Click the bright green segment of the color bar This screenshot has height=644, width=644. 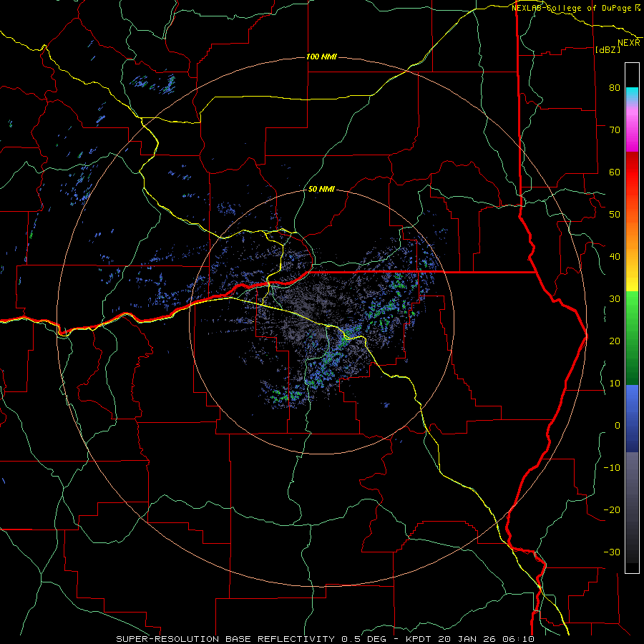[632, 306]
